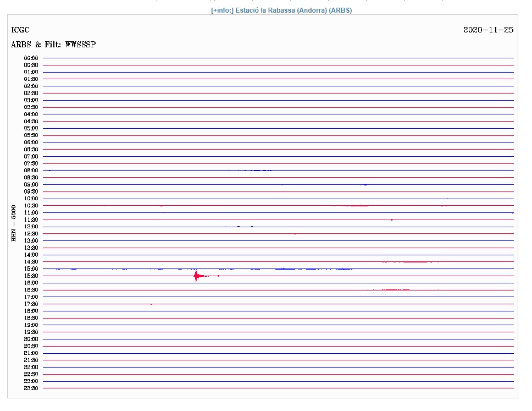This screenshot has width=532, height=411.
Task: Click the small red dot on the 17:30 trace
Action: pos(151,304)
